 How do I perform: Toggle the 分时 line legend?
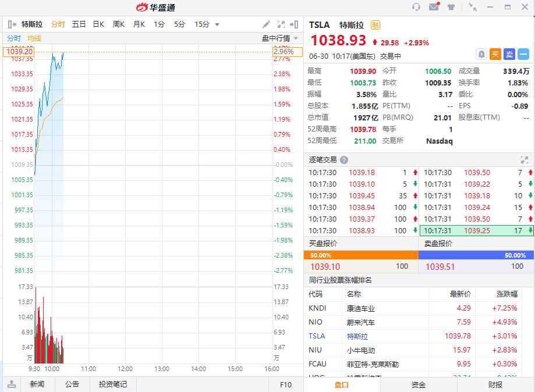[14, 38]
